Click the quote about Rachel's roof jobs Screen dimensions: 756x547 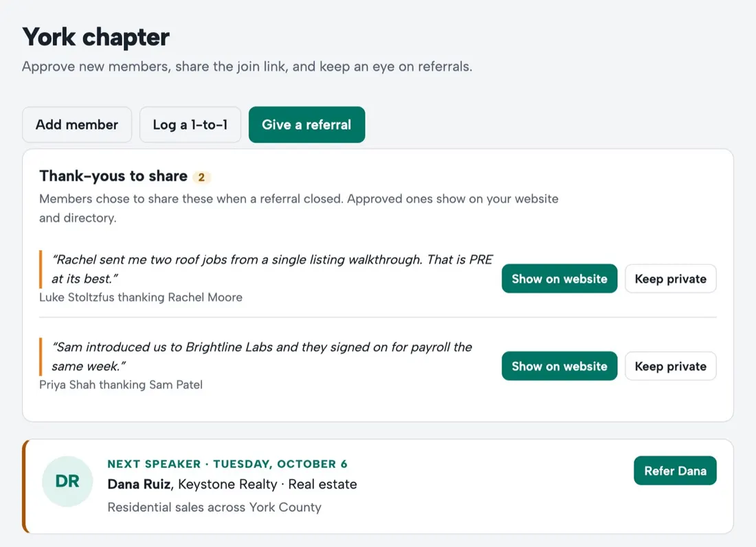tap(272, 269)
